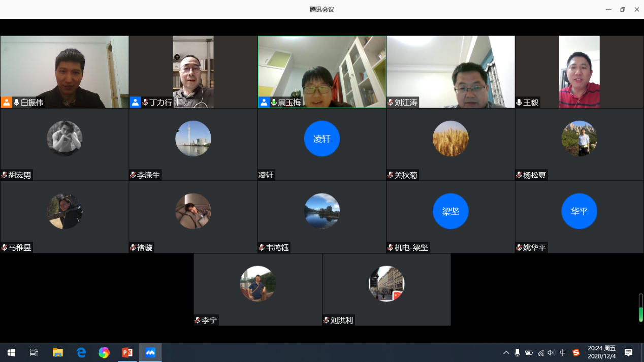The image size is (644, 362).
Task: Click the blue 华平 avatar circle
Action: 579,211
